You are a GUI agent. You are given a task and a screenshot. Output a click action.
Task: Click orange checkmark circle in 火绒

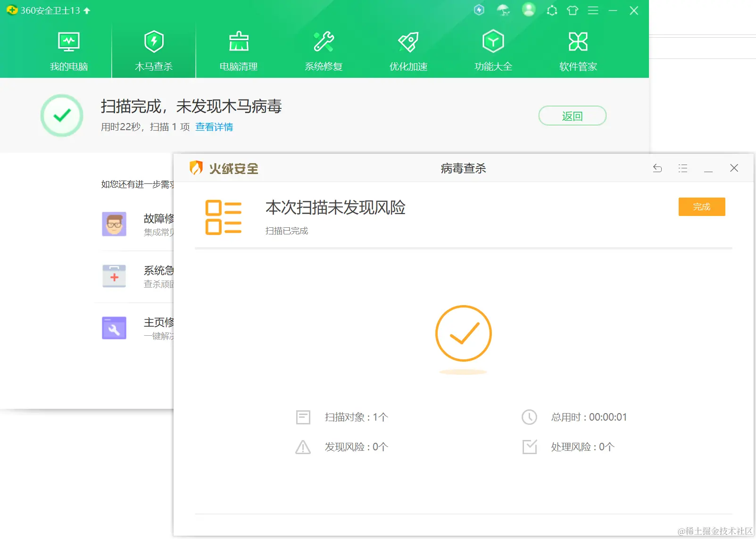click(464, 333)
